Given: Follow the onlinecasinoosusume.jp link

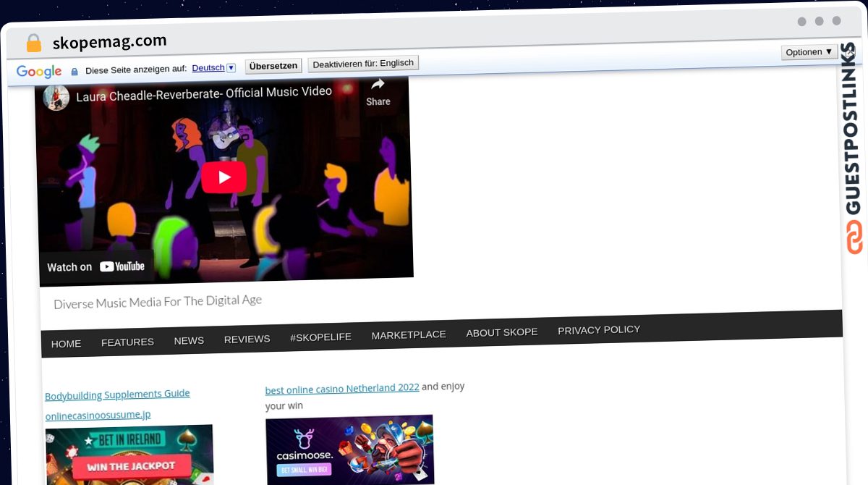Looking at the screenshot, I should 98,416.
